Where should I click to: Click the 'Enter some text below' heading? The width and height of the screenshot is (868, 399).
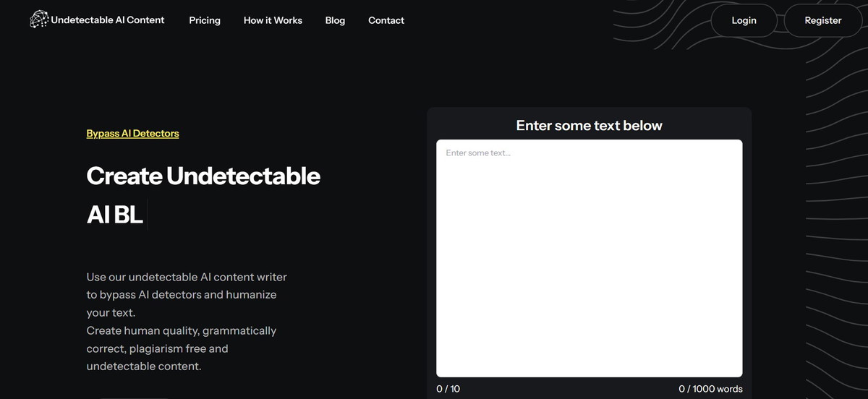point(589,126)
